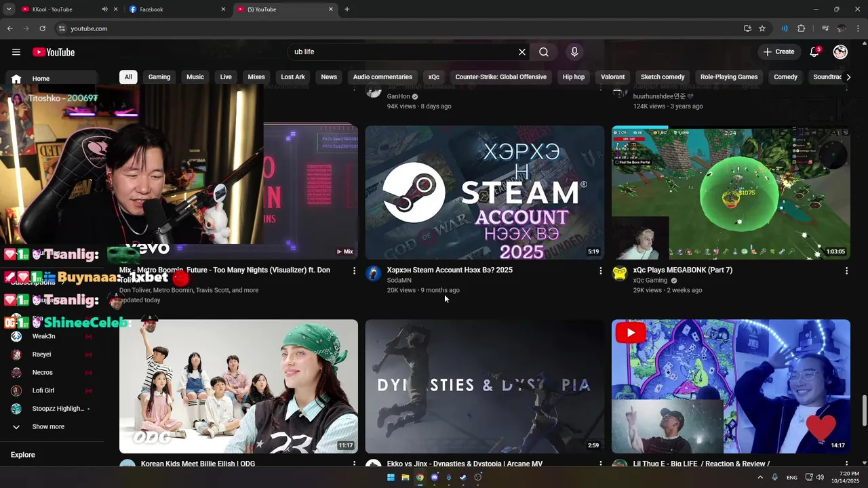868x488 pixels.
Task: Start voice search with the microphone icon
Action: coord(574,52)
